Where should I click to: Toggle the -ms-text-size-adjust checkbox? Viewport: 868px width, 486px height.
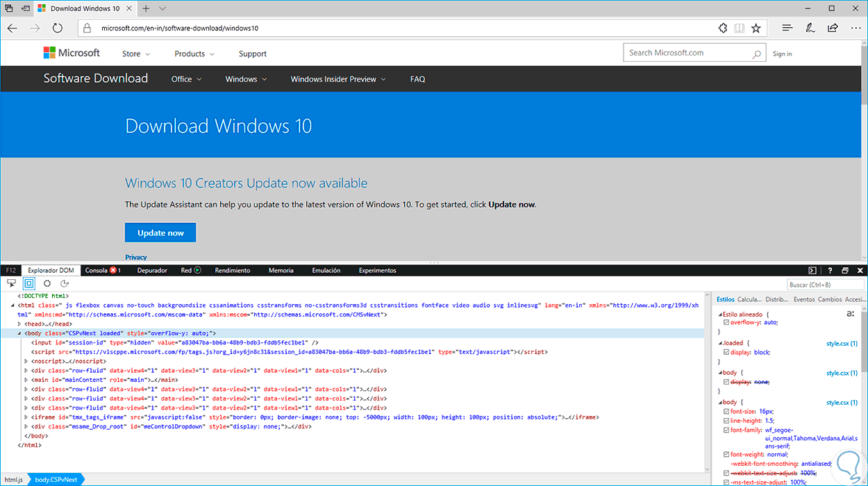(726, 482)
